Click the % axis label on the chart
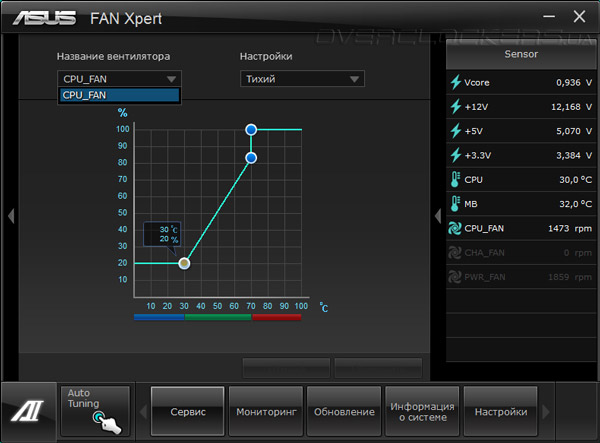Screen dimensions: 600x443 coord(122,112)
